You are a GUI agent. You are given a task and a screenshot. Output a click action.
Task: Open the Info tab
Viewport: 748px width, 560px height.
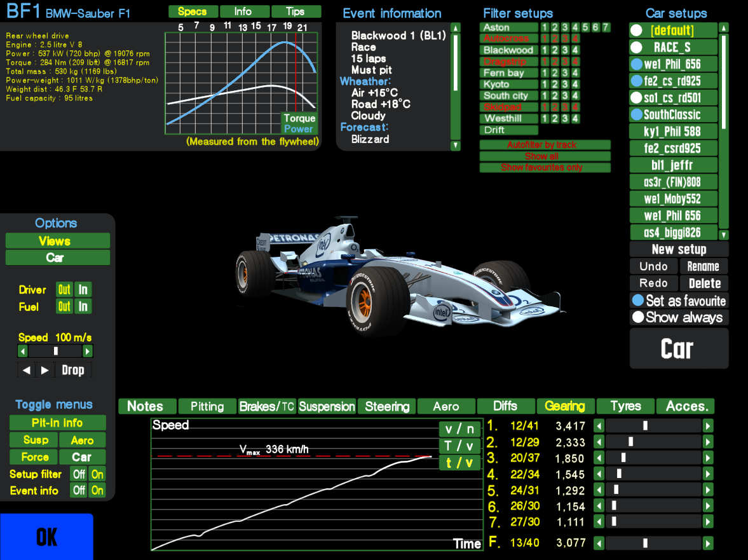[243, 11]
